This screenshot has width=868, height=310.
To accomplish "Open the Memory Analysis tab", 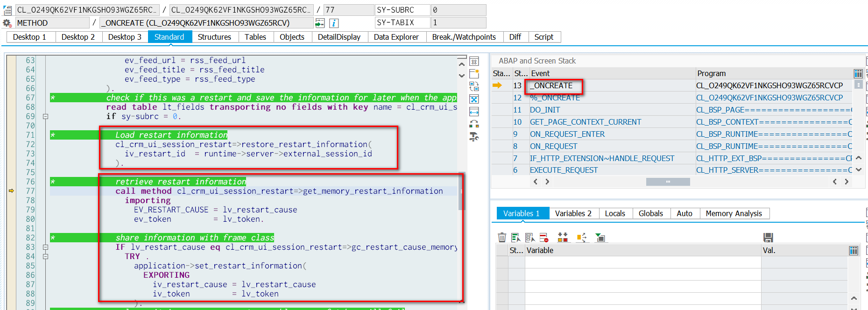I will pyautogui.click(x=734, y=213).
